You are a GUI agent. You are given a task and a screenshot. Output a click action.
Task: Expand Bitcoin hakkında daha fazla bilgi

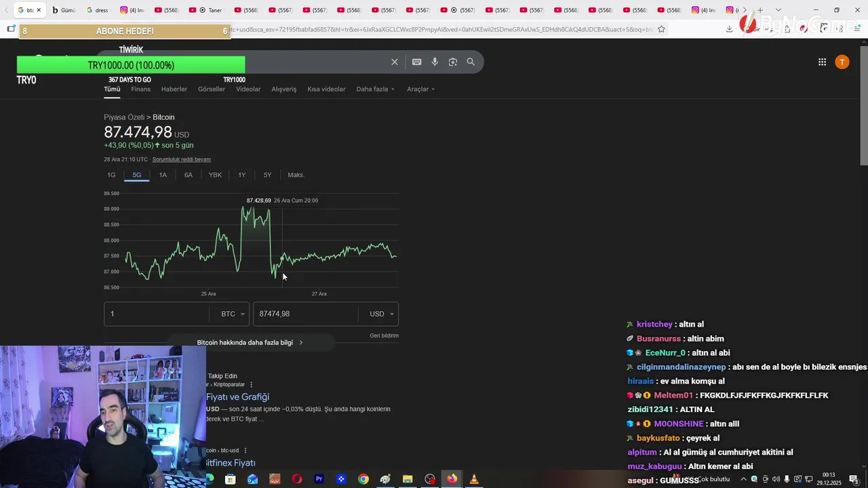pos(251,342)
